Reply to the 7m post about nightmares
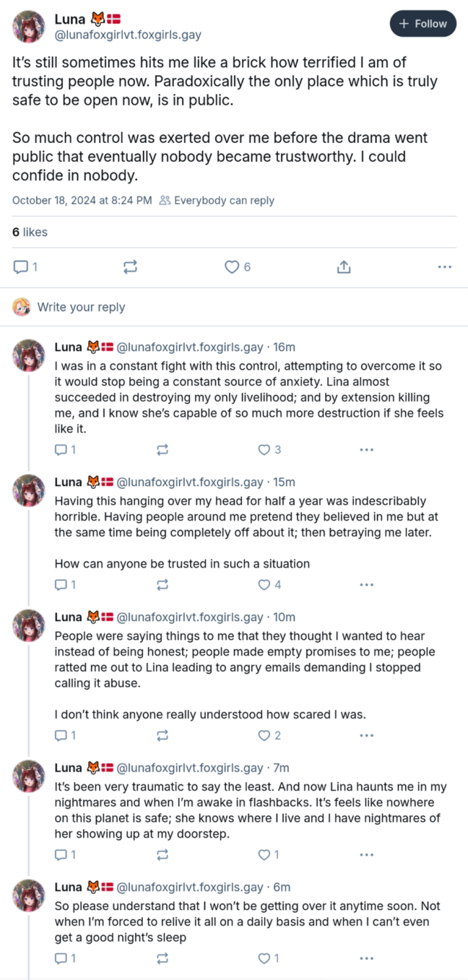The height and width of the screenshot is (980, 468). 65,854
